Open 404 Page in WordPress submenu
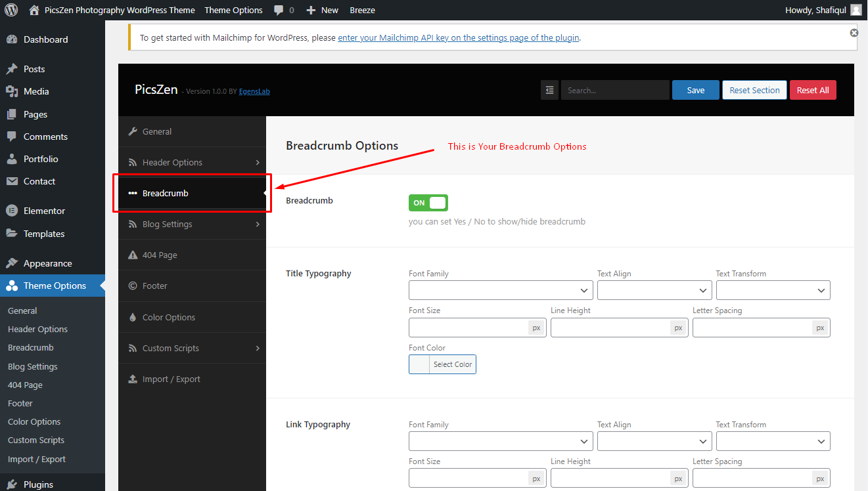868x491 pixels. (25, 385)
